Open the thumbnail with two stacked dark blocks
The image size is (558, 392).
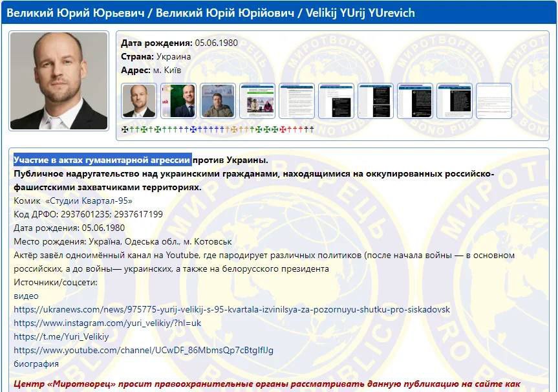[x=376, y=101]
